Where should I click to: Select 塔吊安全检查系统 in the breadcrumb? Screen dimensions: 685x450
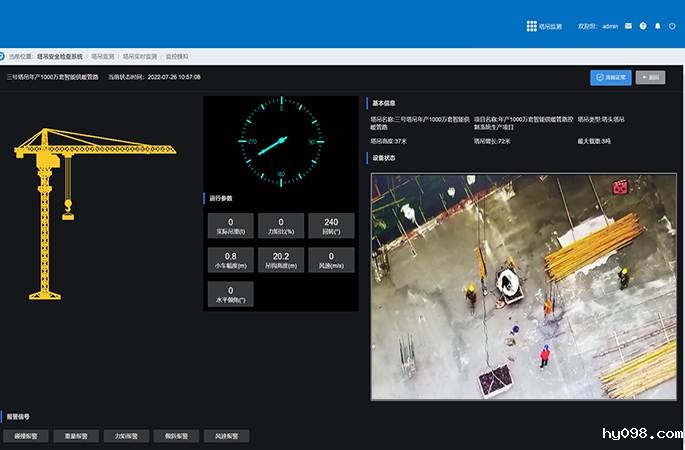pyautogui.click(x=61, y=57)
